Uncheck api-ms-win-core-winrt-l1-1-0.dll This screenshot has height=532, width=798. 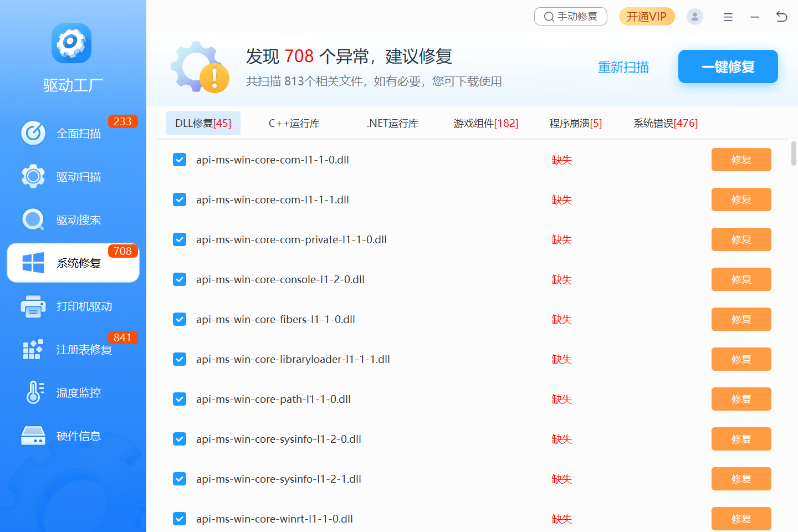click(180, 519)
